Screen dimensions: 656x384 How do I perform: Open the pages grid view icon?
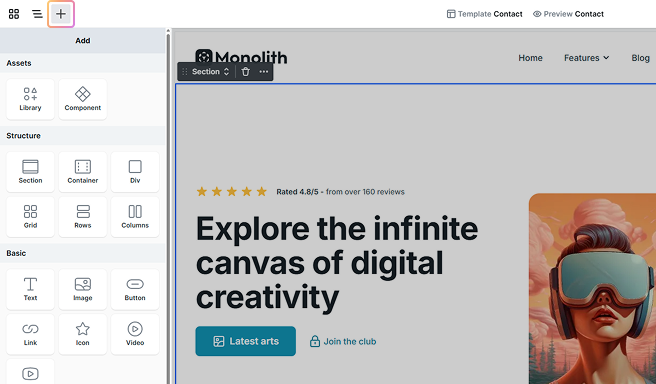pos(14,14)
